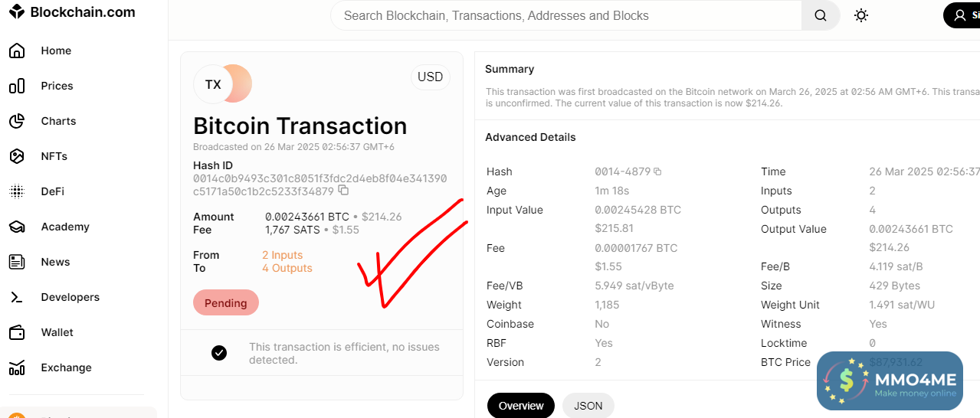This screenshot has height=418, width=980.
Task: Open the NFTs sidebar icon
Action: click(x=17, y=156)
